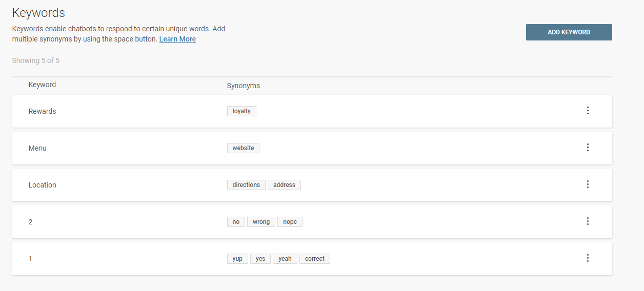Click the yeah synonym tag
The height and width of the screenshot is (291, 644).
(285, 259)
